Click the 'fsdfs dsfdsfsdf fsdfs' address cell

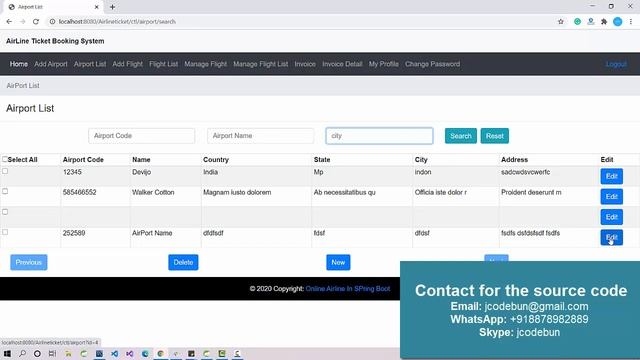(530, 233)
